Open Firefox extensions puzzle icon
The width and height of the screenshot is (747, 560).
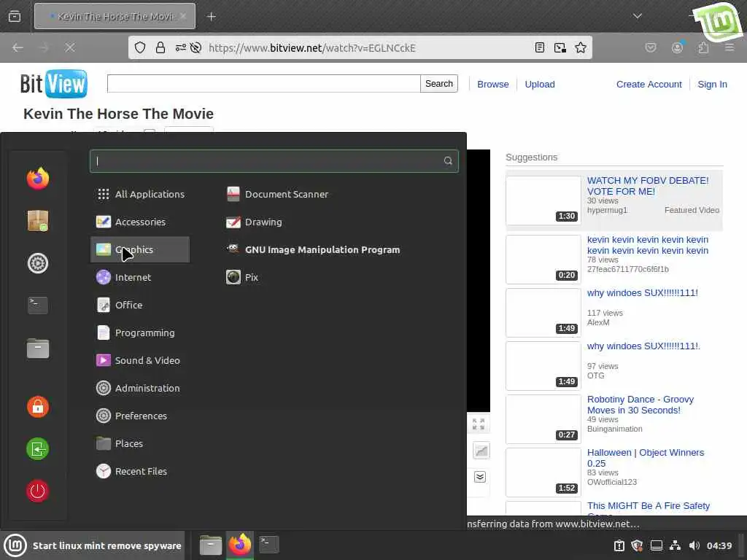tap(703, 47)
